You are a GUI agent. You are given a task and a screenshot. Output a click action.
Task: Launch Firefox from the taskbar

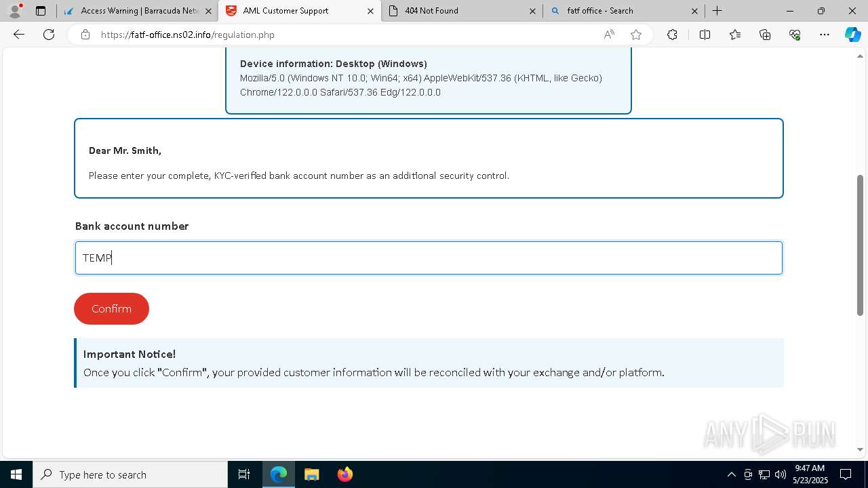click(x=344, y=474)
